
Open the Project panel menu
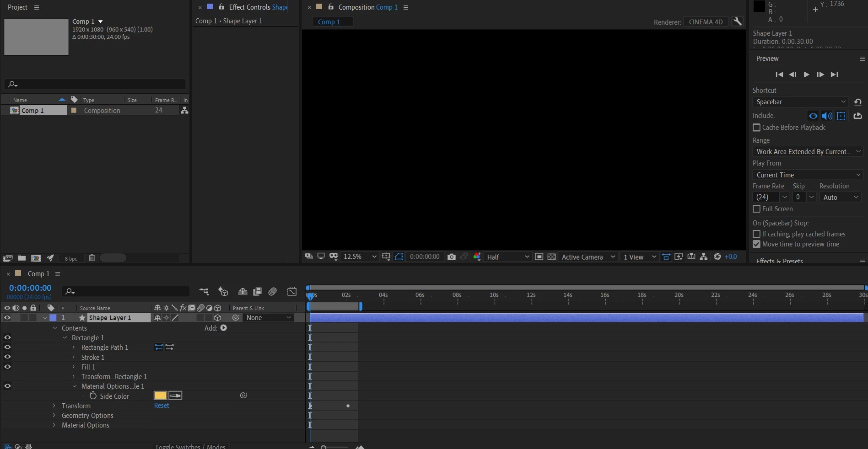(x=37, y=8)
